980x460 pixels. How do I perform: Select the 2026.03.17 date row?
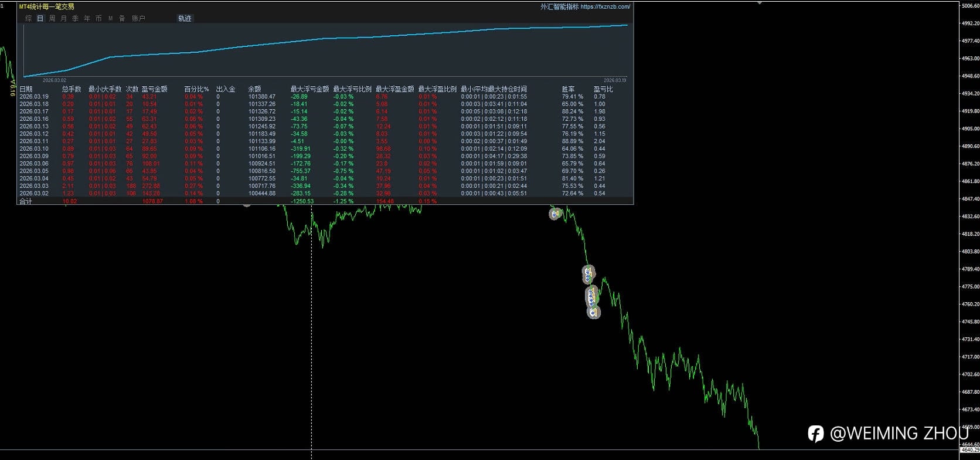click(34, 111)
